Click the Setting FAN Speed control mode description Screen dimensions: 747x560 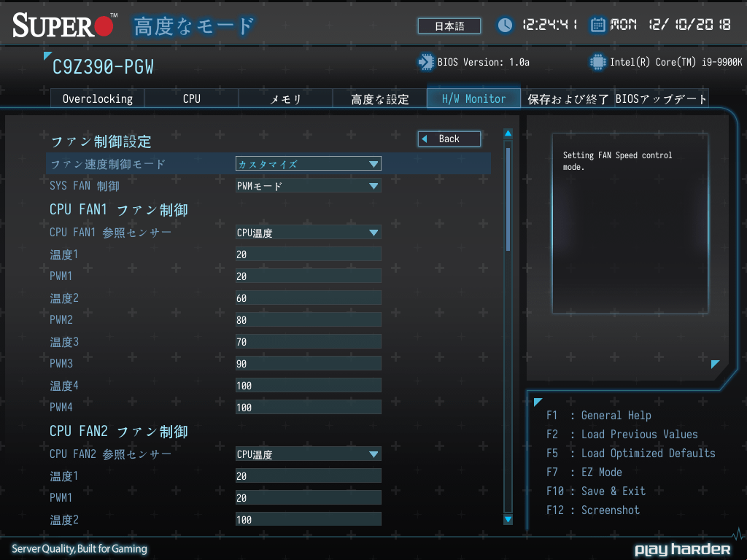(617, 161)
